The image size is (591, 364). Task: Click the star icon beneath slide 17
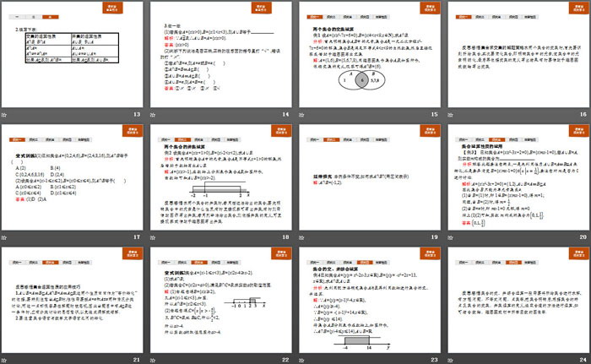coord(7,237)
